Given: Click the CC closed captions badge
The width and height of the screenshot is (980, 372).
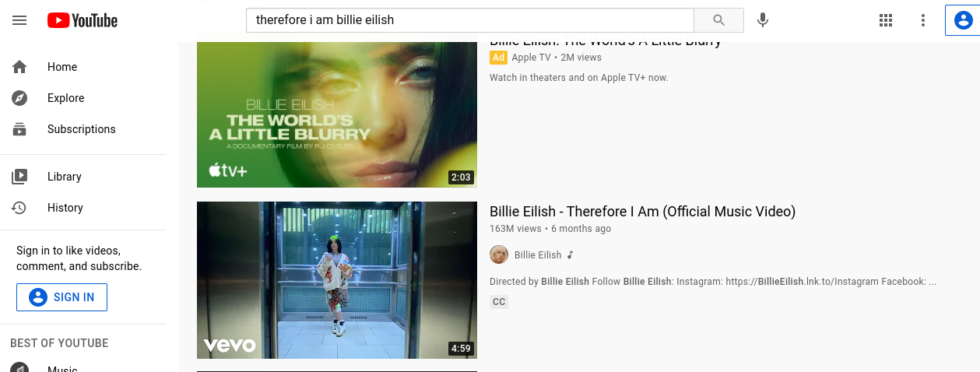Looking at the screenshot, I should 499,302.
